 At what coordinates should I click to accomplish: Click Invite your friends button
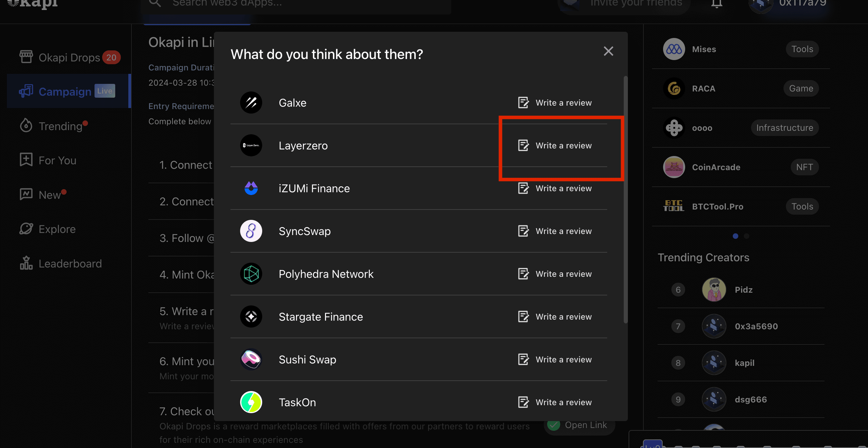tap(624, 5)
